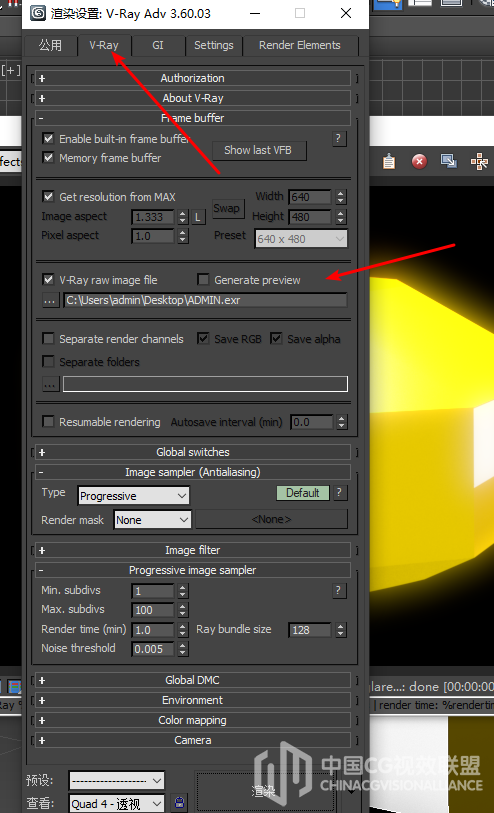Click the Image aspect value field
This screenshot has width=494, height=813.
pos(153,217)
